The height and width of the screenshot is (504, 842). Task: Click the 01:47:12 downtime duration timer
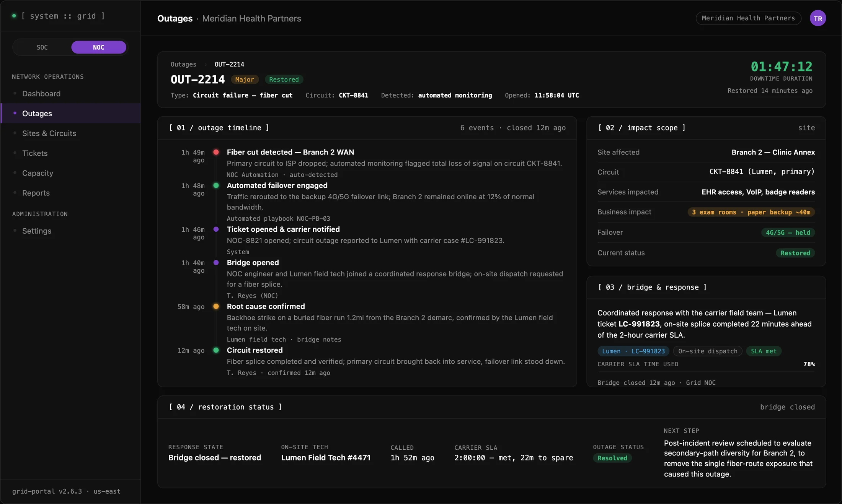click(x=781, y=67)
